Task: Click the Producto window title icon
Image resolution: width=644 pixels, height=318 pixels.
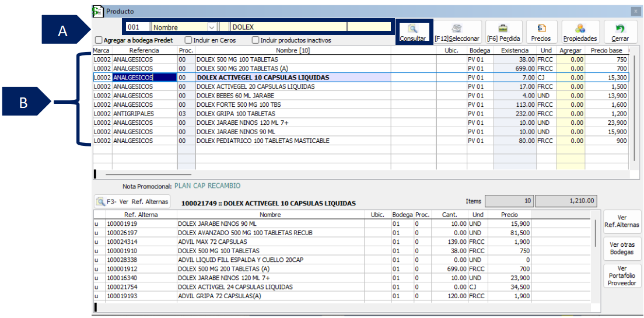Action: point(97,11)
